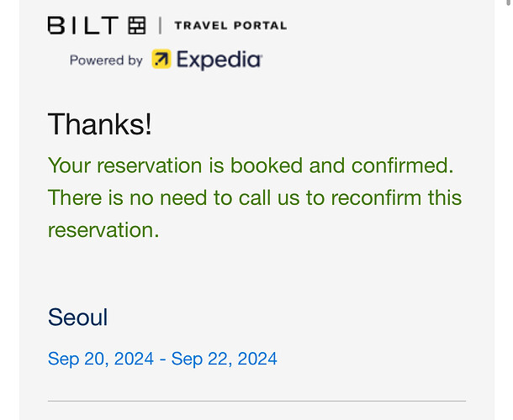Click the yellow Expedia arrow icon
Viewport: 513px width, 420px height.
tap(161, 60)
